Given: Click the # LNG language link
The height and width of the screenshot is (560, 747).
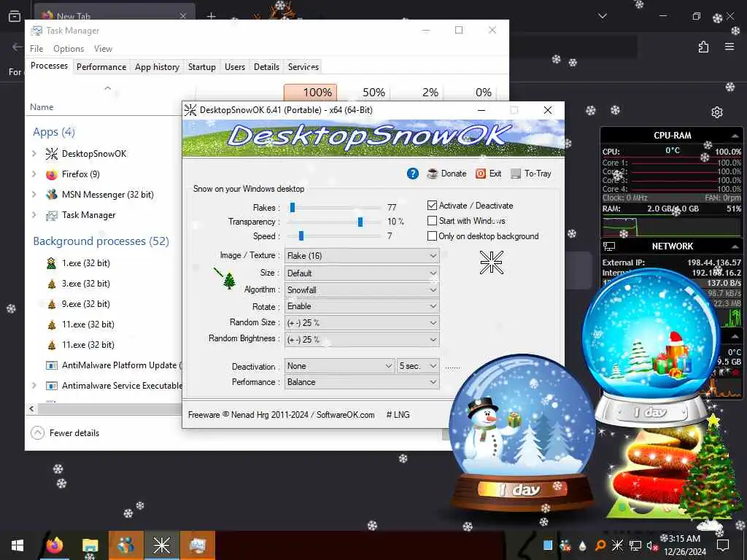Looking at the screenshot, I should [398, 415].
